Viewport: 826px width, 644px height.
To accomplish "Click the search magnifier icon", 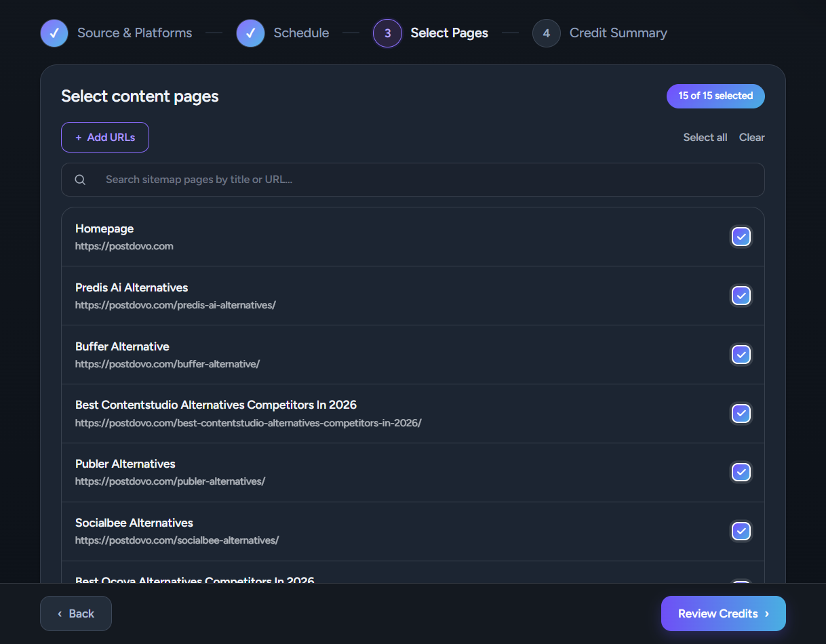I will (80, 180).
